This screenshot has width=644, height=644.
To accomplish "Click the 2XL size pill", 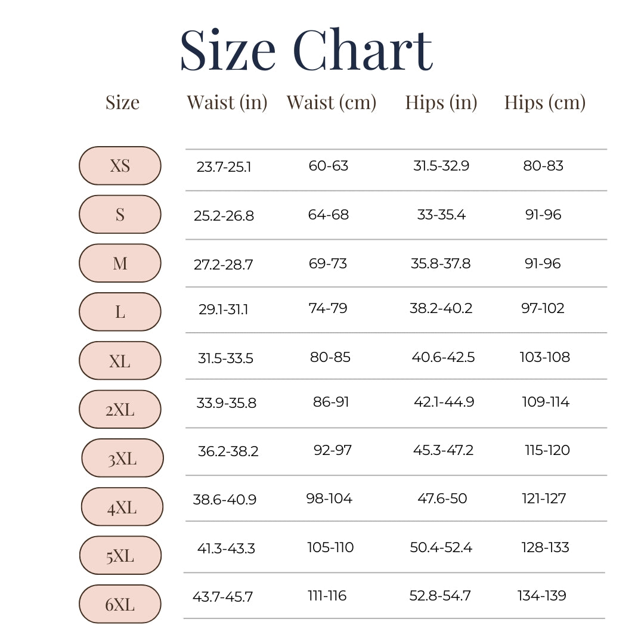I will (120, 410).
